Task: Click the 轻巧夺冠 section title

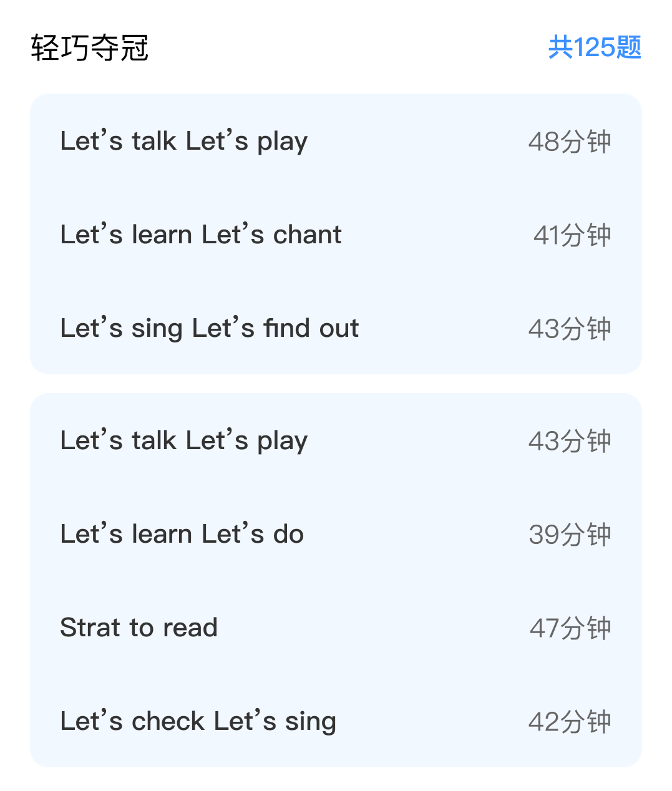Action: [x=90, y=48]
